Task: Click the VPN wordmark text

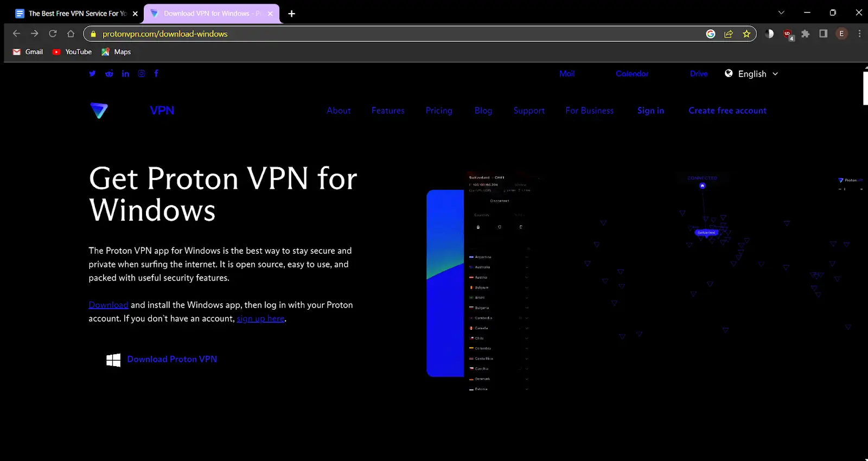Action: pos(162,111)
